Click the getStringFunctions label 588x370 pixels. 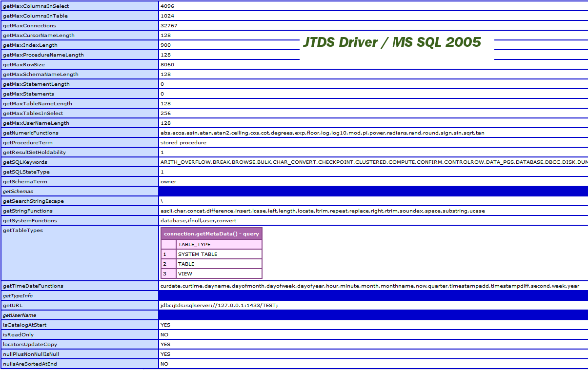(28, 211)
